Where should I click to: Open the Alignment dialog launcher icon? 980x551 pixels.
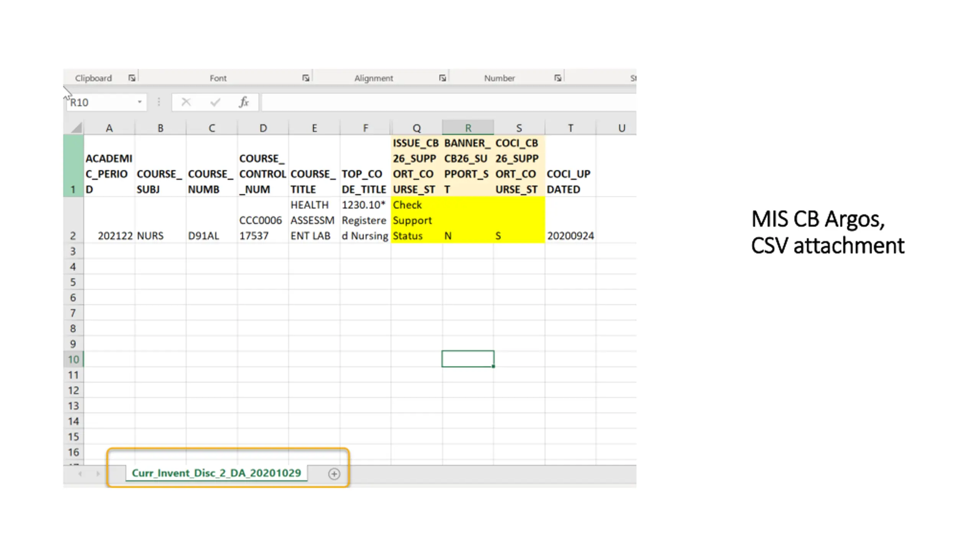[443, 78]
